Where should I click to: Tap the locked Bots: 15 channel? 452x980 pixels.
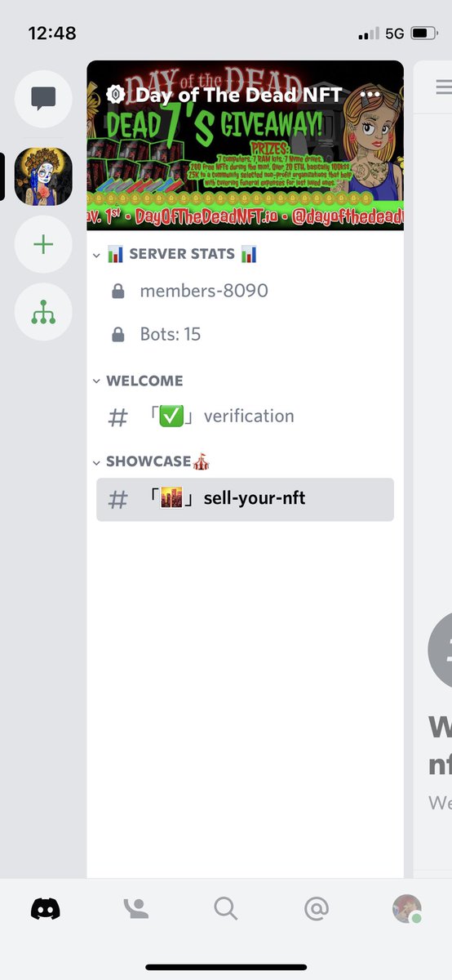tap(245, 334)
